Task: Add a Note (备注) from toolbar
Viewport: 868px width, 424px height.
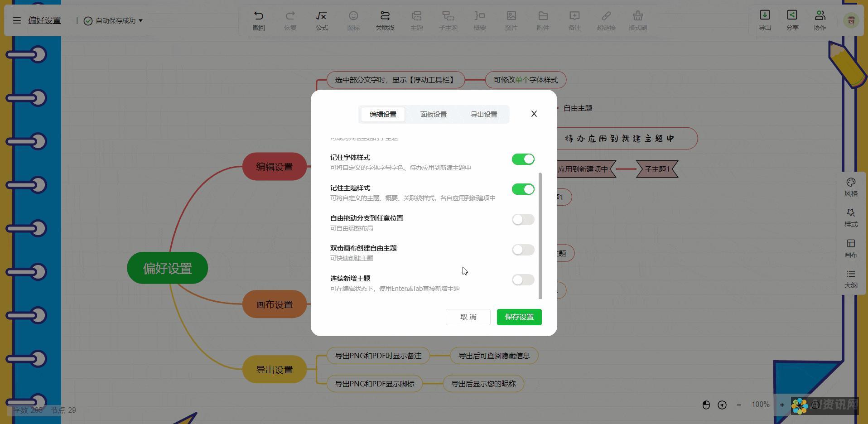Action: coord(574,20)
